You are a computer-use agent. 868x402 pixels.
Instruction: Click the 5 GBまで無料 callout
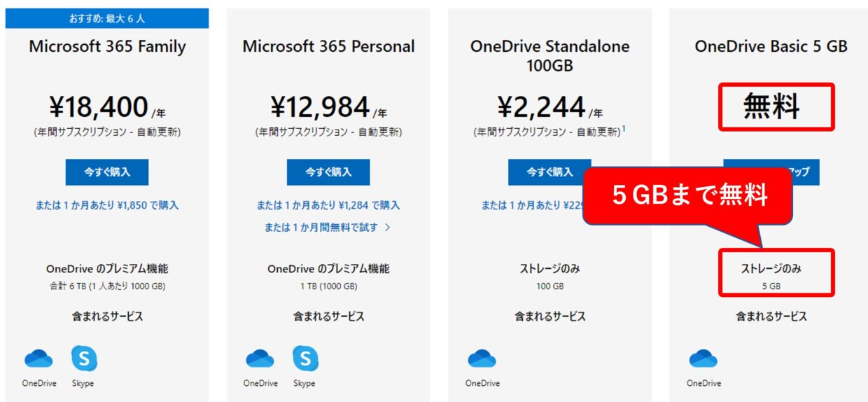[x=689, y=196]
